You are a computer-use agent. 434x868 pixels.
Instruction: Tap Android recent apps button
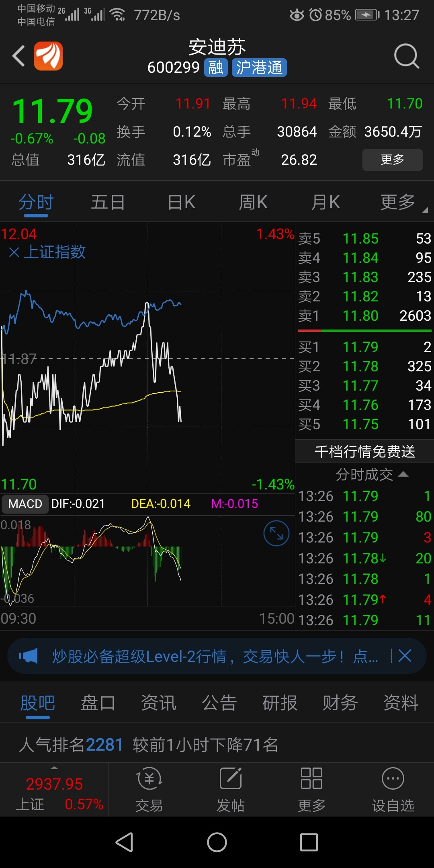pos(309,842)
